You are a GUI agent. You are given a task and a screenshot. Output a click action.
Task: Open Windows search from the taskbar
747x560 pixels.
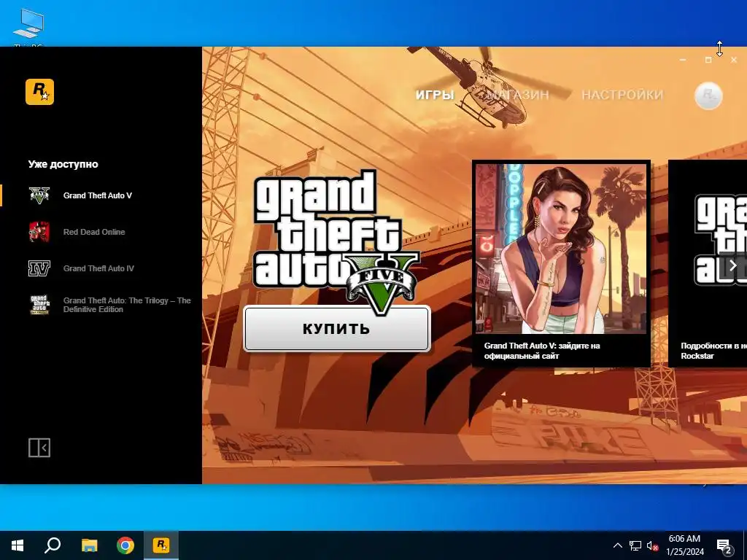(x=53, y=545)
